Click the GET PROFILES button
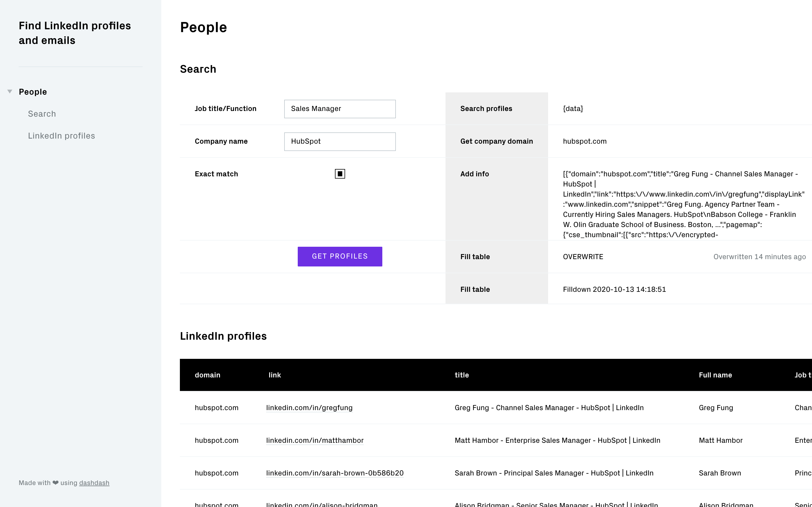Viewport: 812px width, 507px height. tap(339, 257)
